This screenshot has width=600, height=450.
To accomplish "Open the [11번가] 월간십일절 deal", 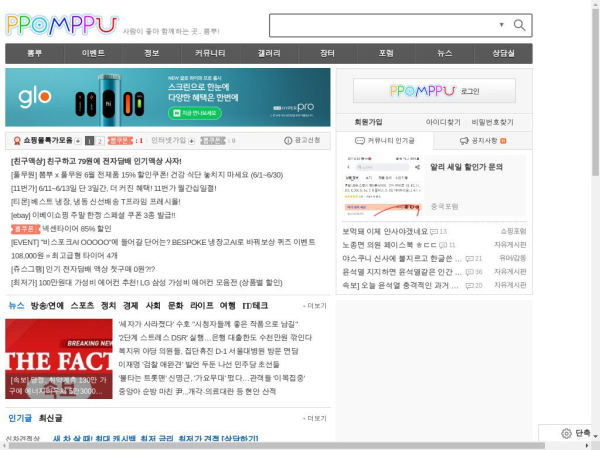I will coord(114,188).
